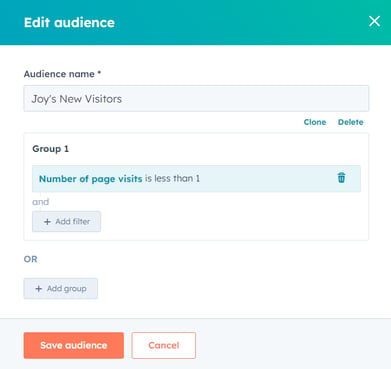Save audience changes
Screen dimensions: 391x369
click(74, 345)
